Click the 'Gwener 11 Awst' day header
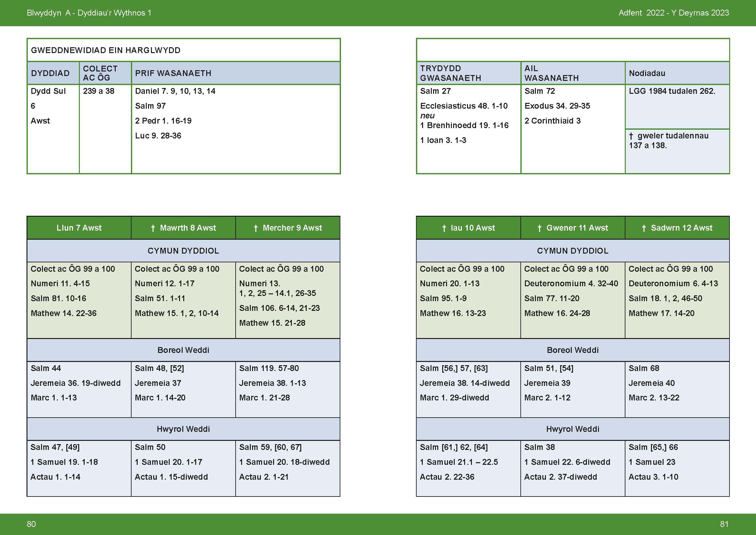This screenshot has width=756, height=535. [573, 228]
